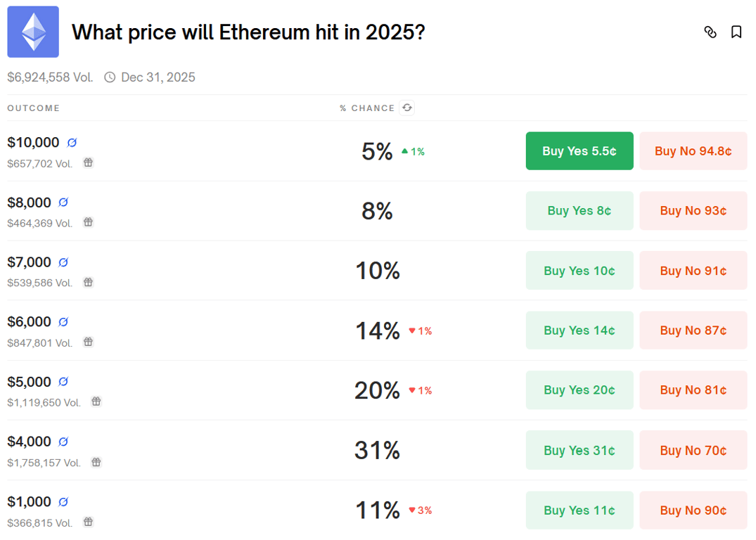
Task: Click the gift icon under the $5,000 outcome
Action: (x=96, y=401)
